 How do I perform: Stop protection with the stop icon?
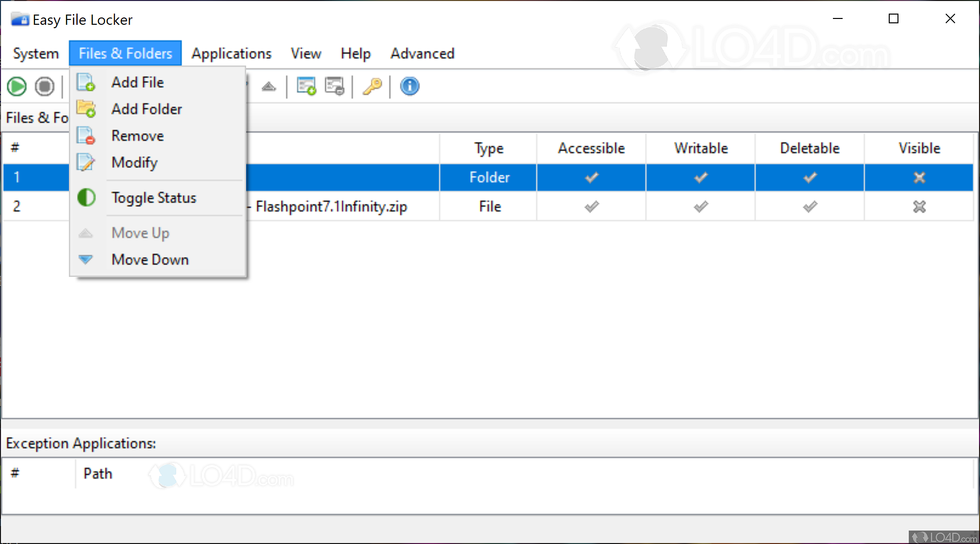[x=45, y=86]
